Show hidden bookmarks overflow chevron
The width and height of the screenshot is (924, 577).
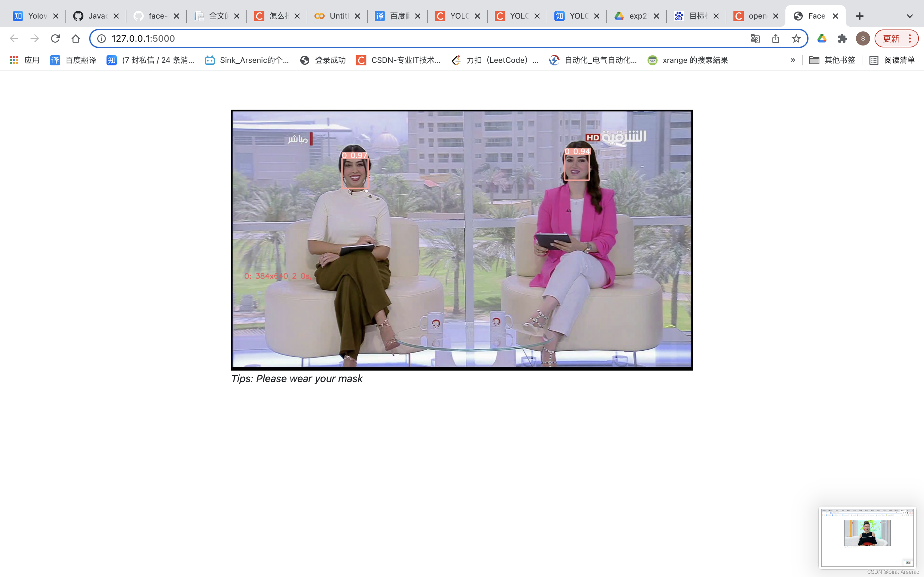793,60
